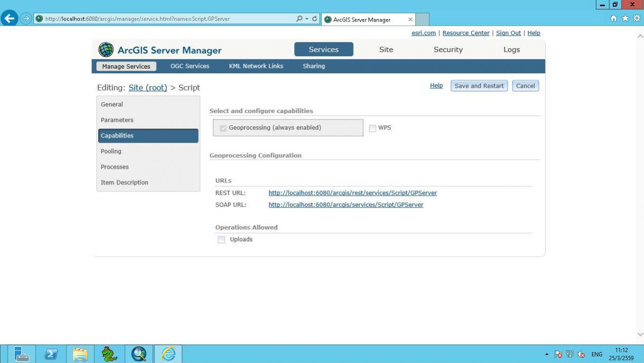
Task: Switch to the Services main tab
Action: (x=323, y=50)
